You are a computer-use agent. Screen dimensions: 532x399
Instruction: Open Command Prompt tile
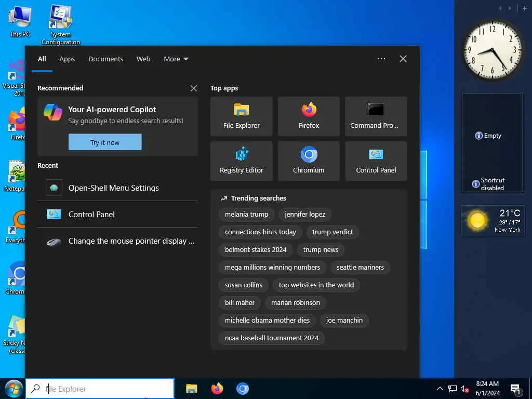[376, 116]
